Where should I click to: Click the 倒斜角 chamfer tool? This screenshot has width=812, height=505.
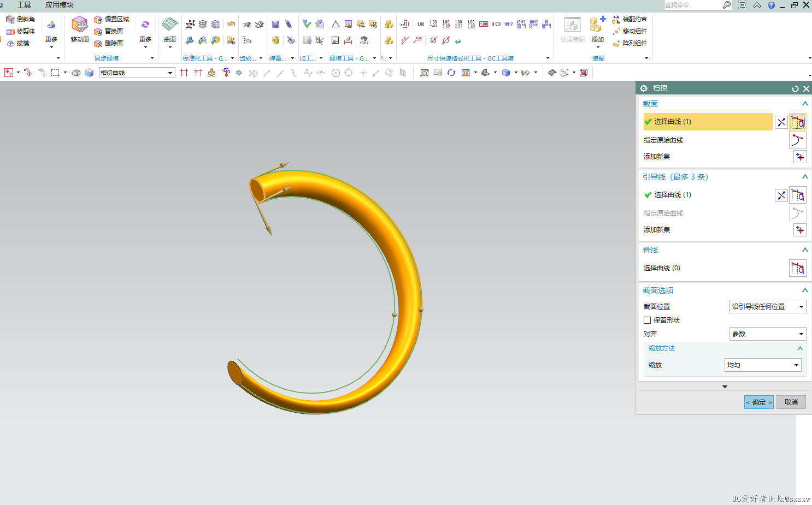coord(20,19)
